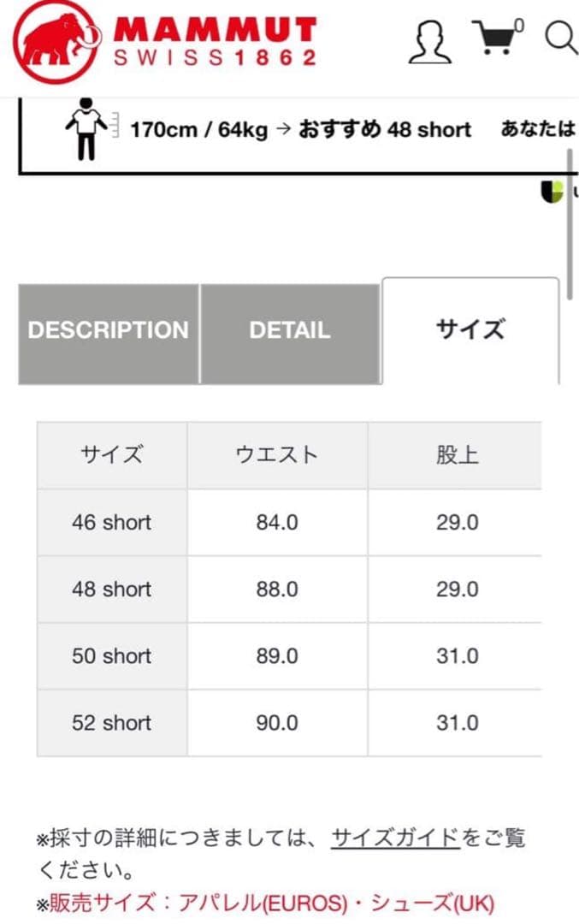579x924 pixels.
Task: Click the ウエスト column header
Action: click(276, 455)
